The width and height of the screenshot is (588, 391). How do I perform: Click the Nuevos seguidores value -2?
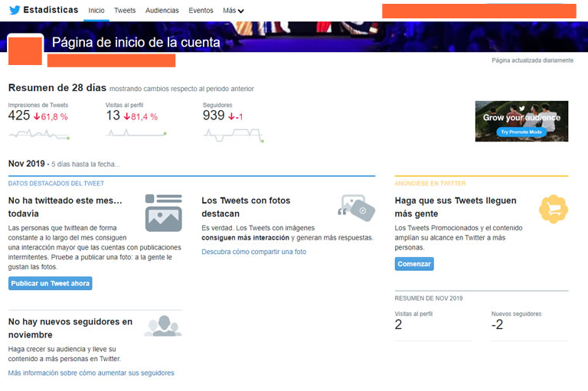coord(497,324)
